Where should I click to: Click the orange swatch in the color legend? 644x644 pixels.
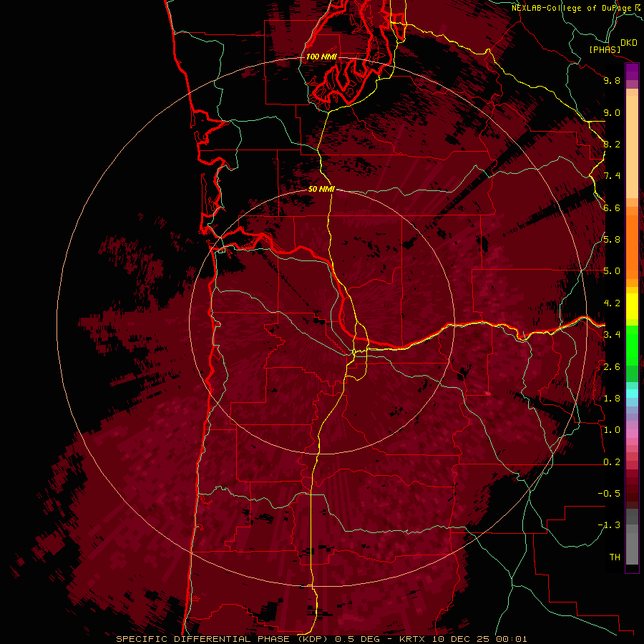point(632,246)
